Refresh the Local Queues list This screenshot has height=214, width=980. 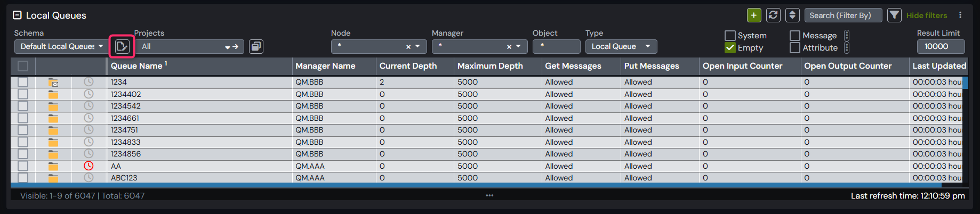773,15
